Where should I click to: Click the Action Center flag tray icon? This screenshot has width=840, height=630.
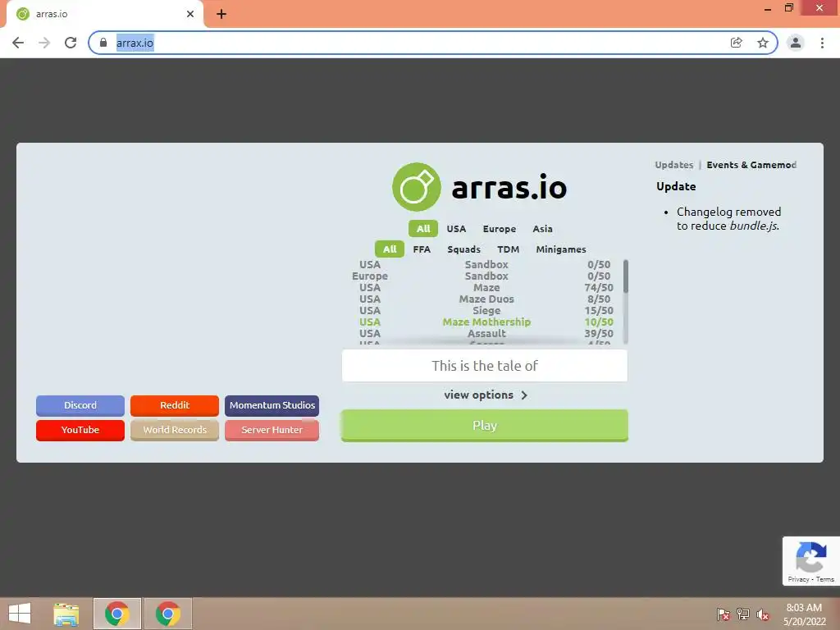[x=724, y=614]
